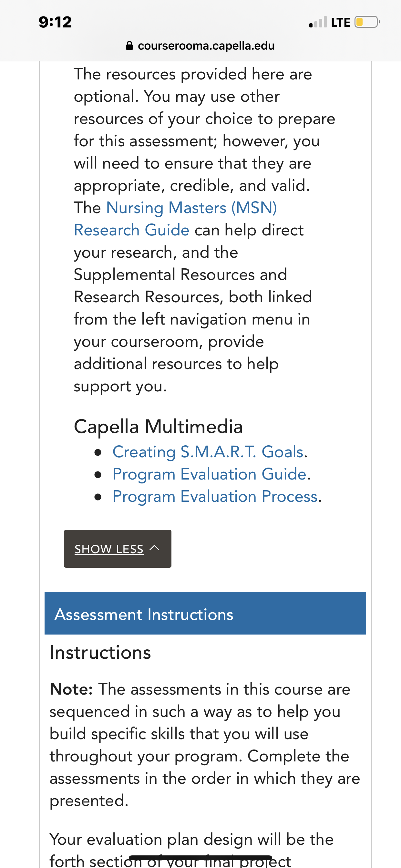Tap the LTE network indicator
Viewport: 401px width, 868px height.
[x=340, y=23]
